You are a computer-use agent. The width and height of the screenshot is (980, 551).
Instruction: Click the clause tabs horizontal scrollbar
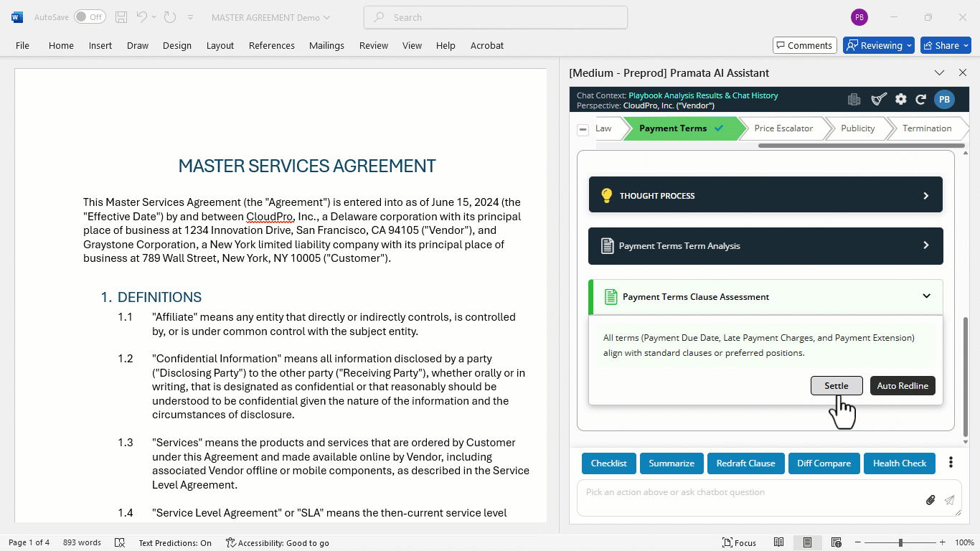861,146
